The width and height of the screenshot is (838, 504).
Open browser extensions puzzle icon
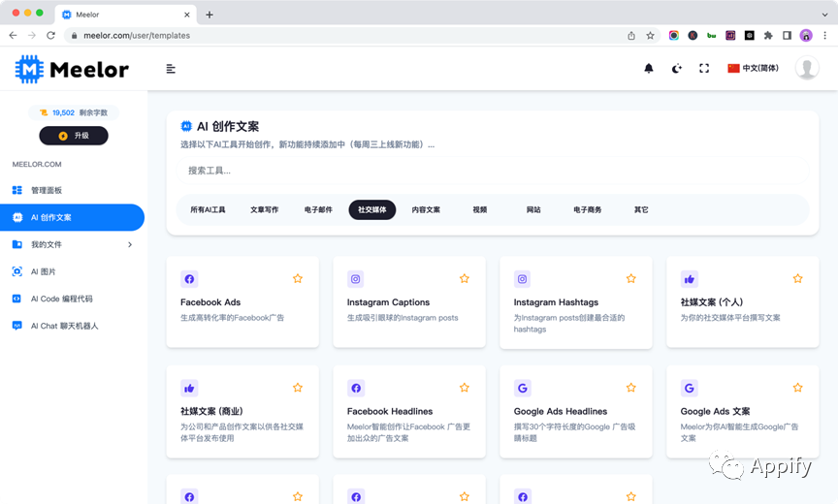click(x=768, y=35)
